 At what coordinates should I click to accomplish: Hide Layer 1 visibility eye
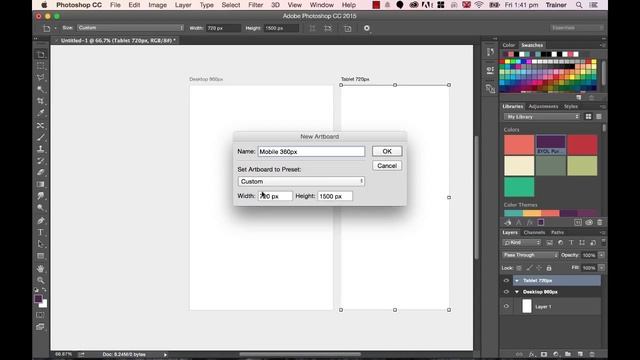(506, 307)
